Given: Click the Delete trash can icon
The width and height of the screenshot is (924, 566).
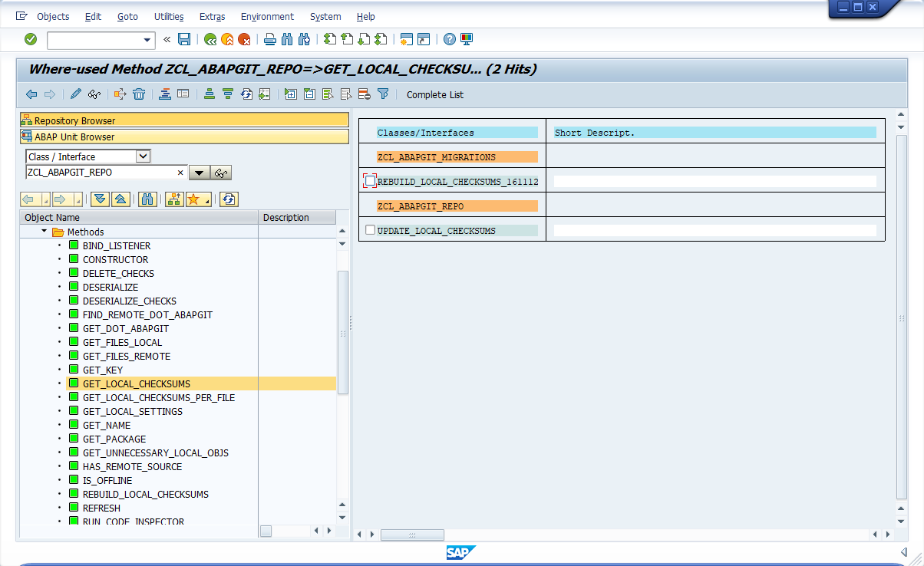Looking at the screenshot, I should tap(139, 94).
